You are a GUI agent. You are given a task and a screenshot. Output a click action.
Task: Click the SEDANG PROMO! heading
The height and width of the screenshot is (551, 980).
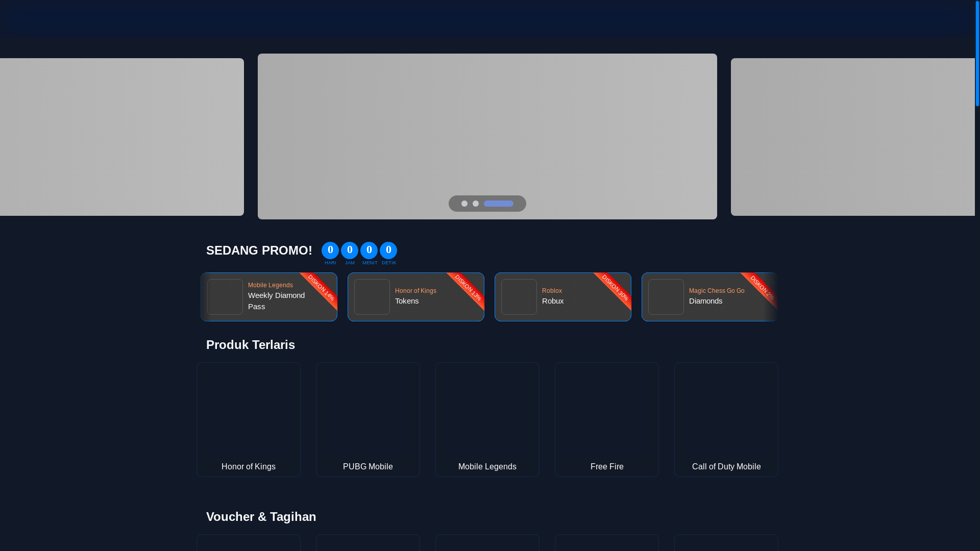pyautogui.click(x=259, y=251)
